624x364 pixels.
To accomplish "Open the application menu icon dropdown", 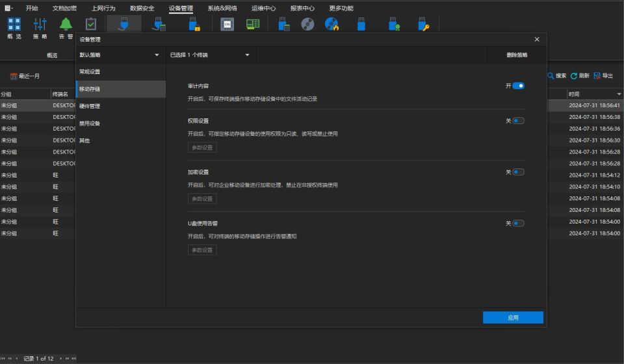I will (8, 8).
